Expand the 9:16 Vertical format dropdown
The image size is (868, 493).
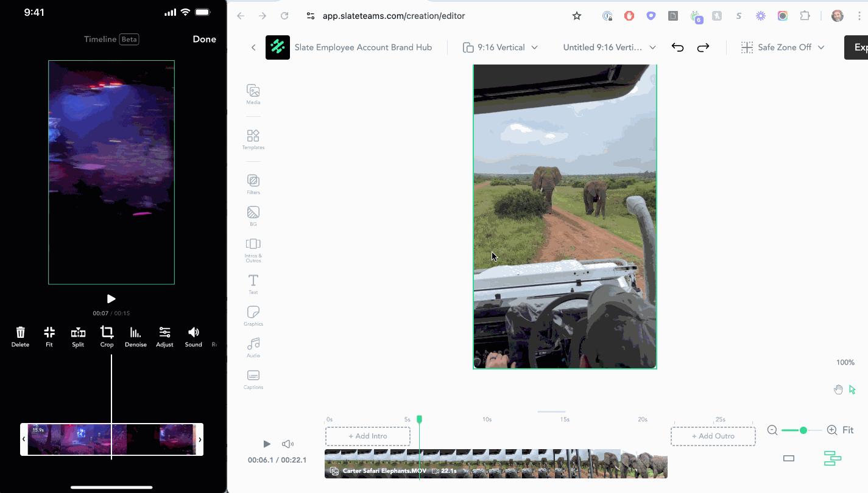click(x=501, y=47)
